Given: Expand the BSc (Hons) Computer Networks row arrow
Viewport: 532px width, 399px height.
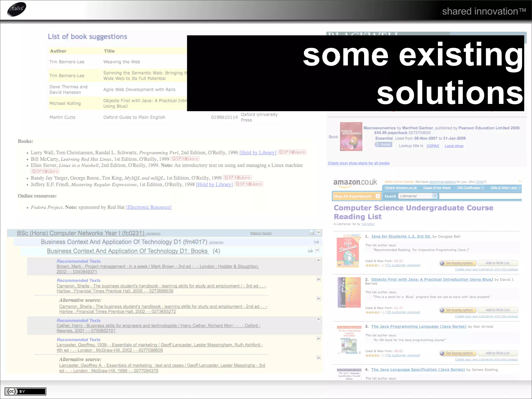Looking at the screenshot, I should tap(319, 232).
